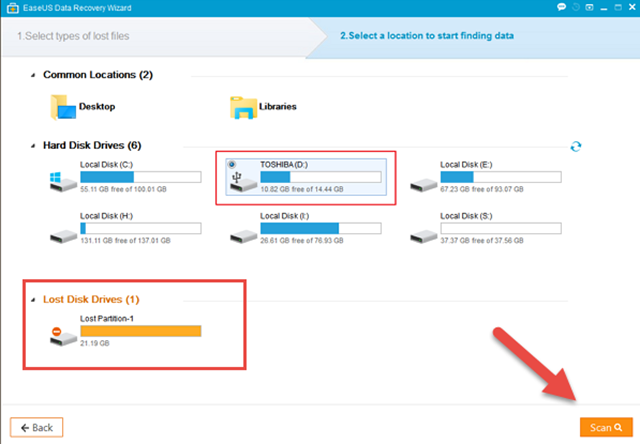The image size is (640, 444).
Task: Click '37.37 GB free of 37.56 GB' text
Action: pos(482,240)
